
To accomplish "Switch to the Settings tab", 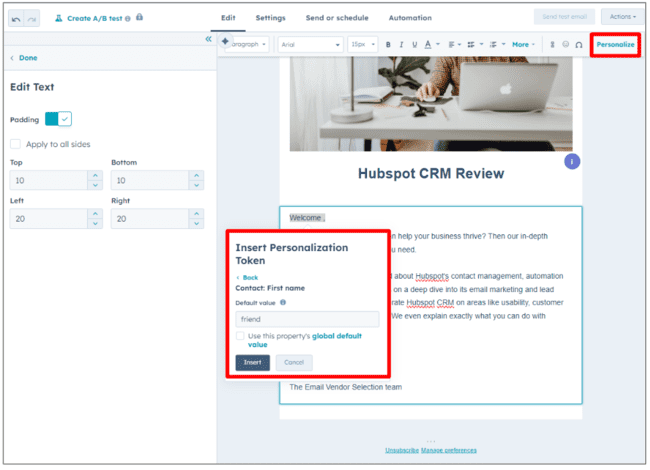I will coord(270,18).
